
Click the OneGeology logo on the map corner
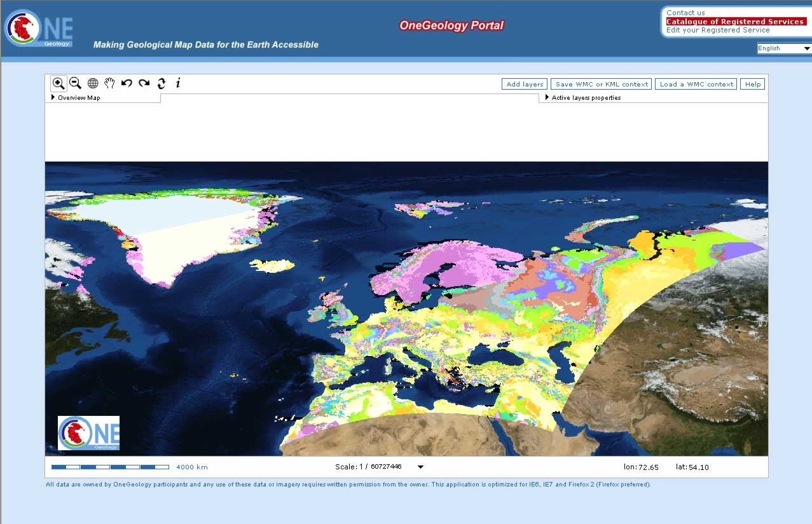[88, 433]
